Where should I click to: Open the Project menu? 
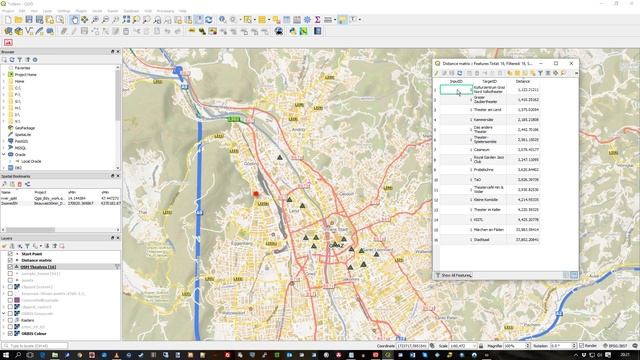coord(8,11)
